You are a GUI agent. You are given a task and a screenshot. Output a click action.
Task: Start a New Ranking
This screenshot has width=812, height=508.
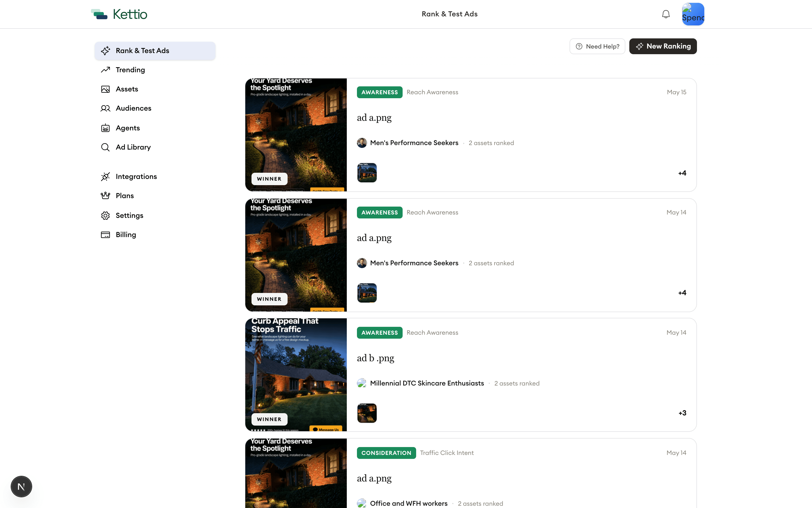pos(663,46)
